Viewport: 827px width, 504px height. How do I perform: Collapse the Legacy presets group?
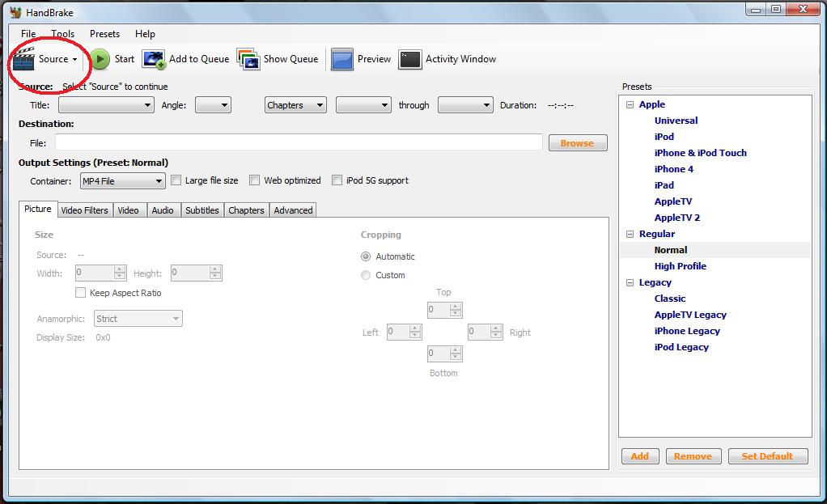(630, 282)
